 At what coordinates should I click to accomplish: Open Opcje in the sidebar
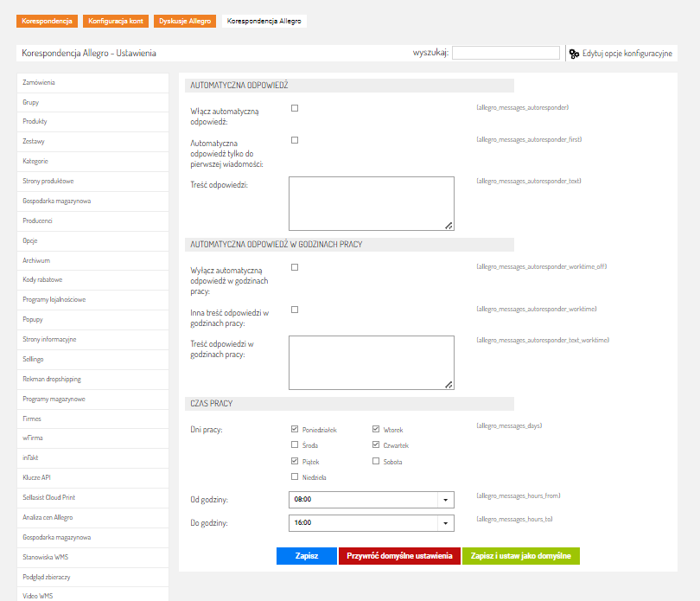[x=92, y=240]
